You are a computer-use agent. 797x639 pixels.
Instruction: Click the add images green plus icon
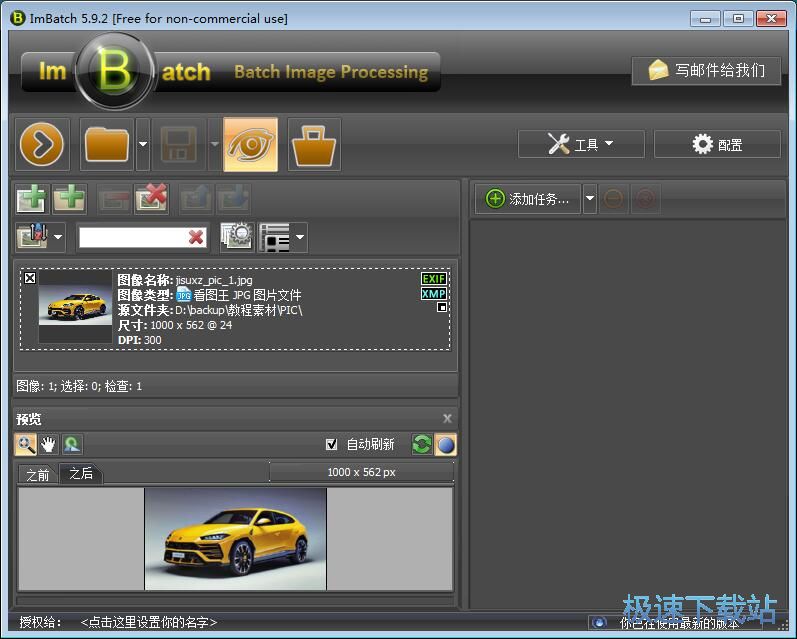(x=31, y=198)
